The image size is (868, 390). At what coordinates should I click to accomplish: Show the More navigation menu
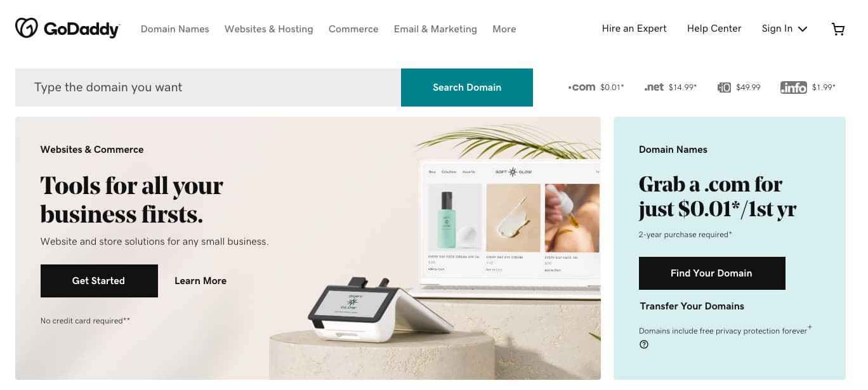(504, 29)
